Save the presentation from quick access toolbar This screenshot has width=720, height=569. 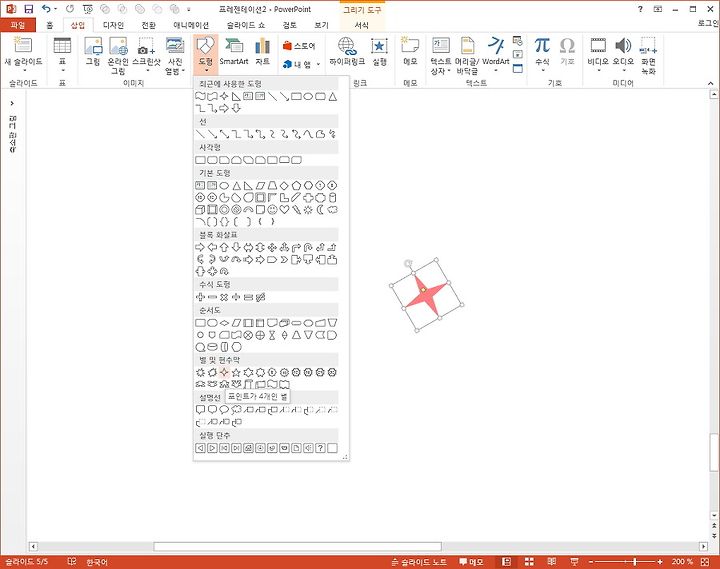(28, 9)
